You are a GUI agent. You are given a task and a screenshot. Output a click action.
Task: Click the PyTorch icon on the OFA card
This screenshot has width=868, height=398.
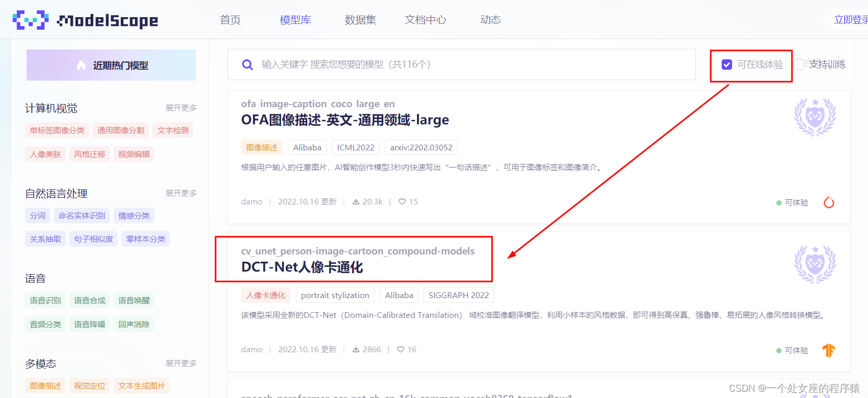(x=829, y=202)
